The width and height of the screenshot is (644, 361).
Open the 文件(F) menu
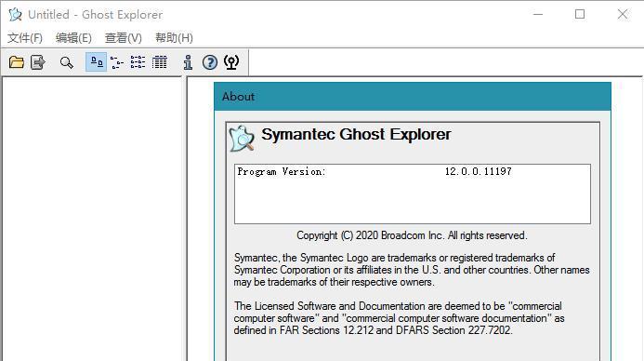tap(25, 38)
